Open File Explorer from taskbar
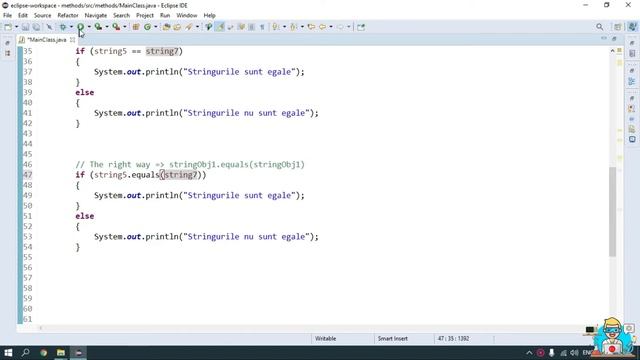Image resolution: width=640 pixels, height=360 pixels. [x=61, y=353]
